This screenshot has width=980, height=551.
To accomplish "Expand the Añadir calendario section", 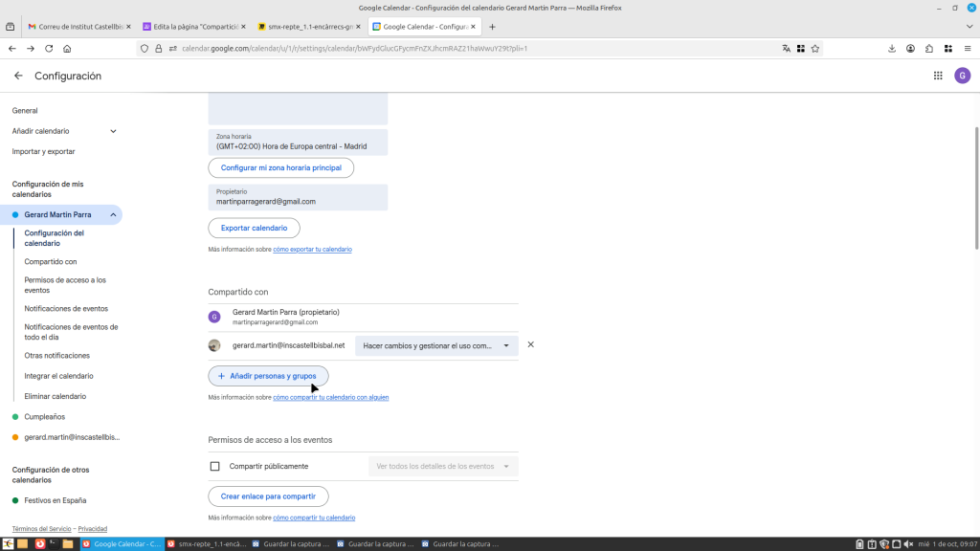I will tap(113, 131).
